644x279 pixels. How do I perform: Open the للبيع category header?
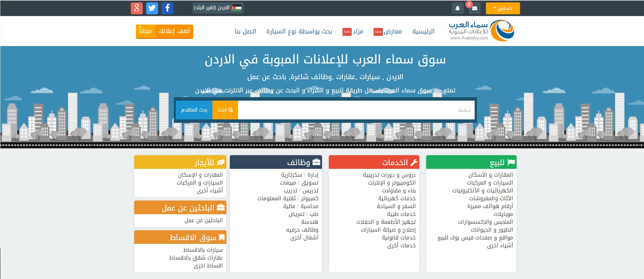471,162
